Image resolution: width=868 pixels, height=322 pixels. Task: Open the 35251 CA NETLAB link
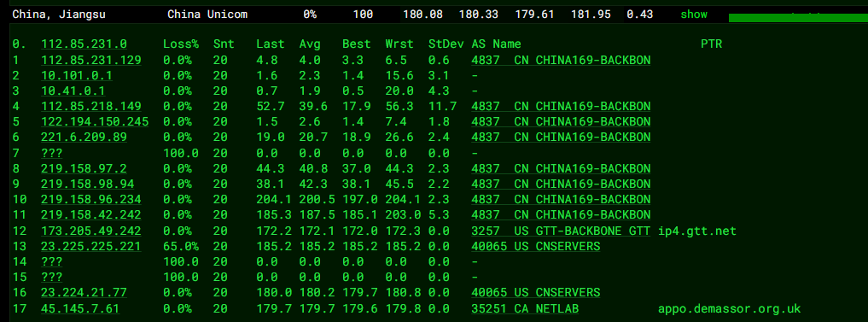point(525,308)
